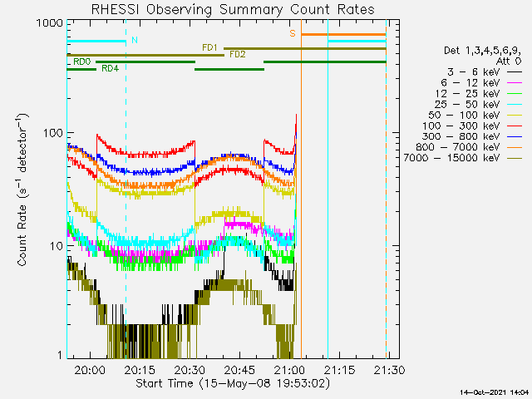
Task: Select the '800 - 7000 keV' legend entry
Action: click(469, 147)
